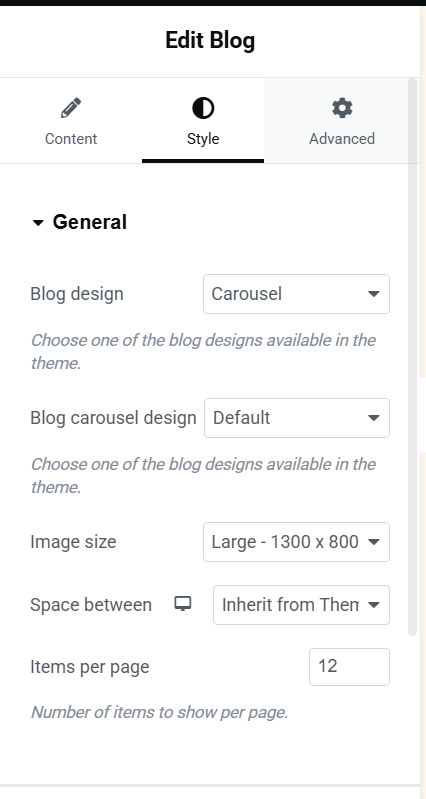Open the Space between dropdown
Screen dimensions: 426x799
[x=302, y=605]
